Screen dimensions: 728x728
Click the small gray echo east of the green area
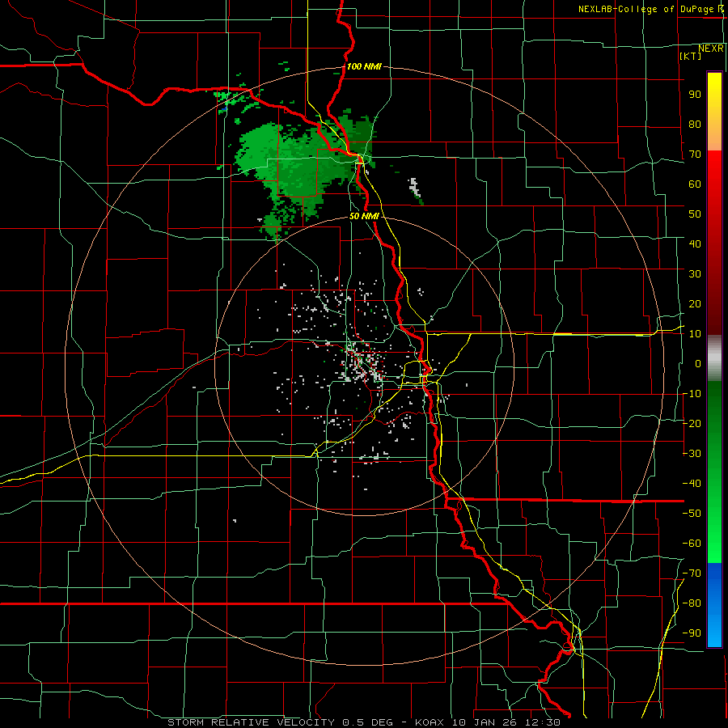coord(415,187)
